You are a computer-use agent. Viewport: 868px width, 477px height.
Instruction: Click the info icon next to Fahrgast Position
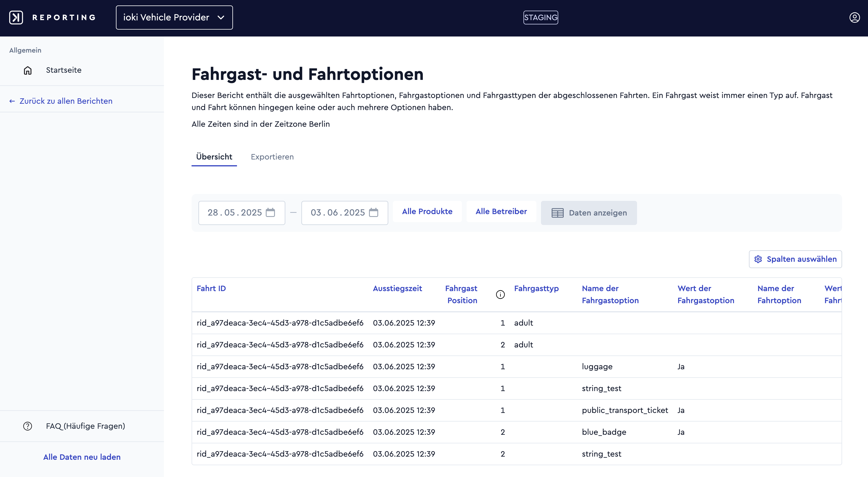point(500,295)
